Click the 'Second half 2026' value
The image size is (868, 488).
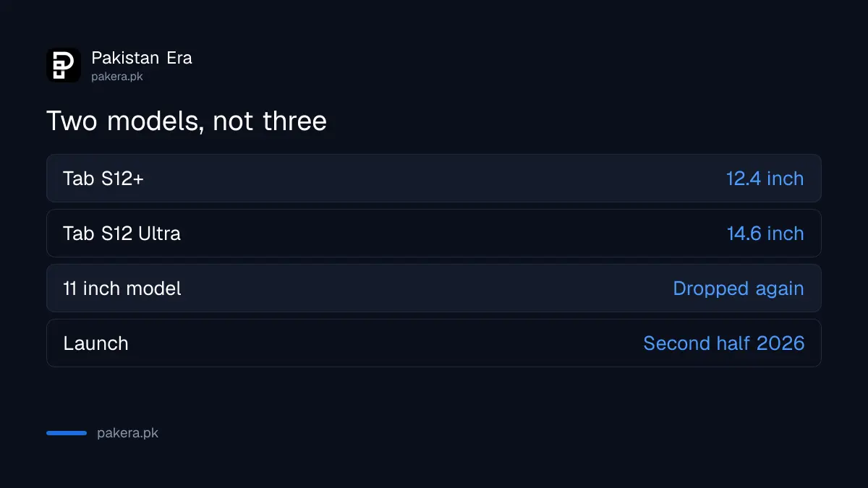[x=724, y=343]
